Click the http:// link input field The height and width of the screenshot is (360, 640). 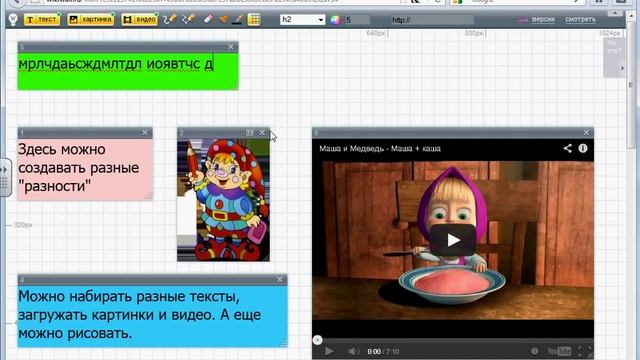(x=432, y=20)
